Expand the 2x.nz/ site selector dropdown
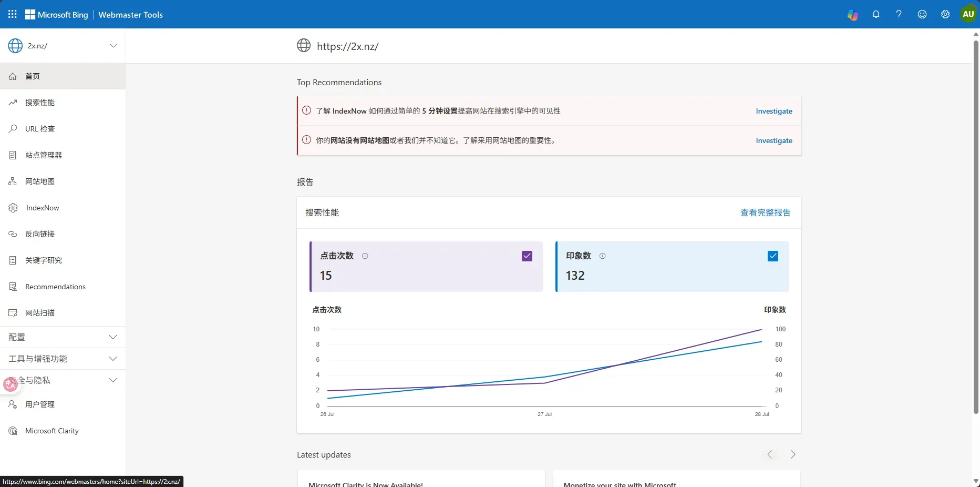 click(113, 46)
